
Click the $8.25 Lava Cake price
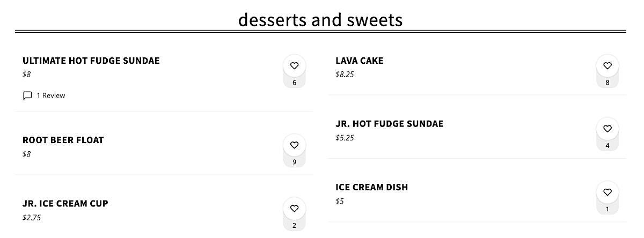[x=345, y=74]
